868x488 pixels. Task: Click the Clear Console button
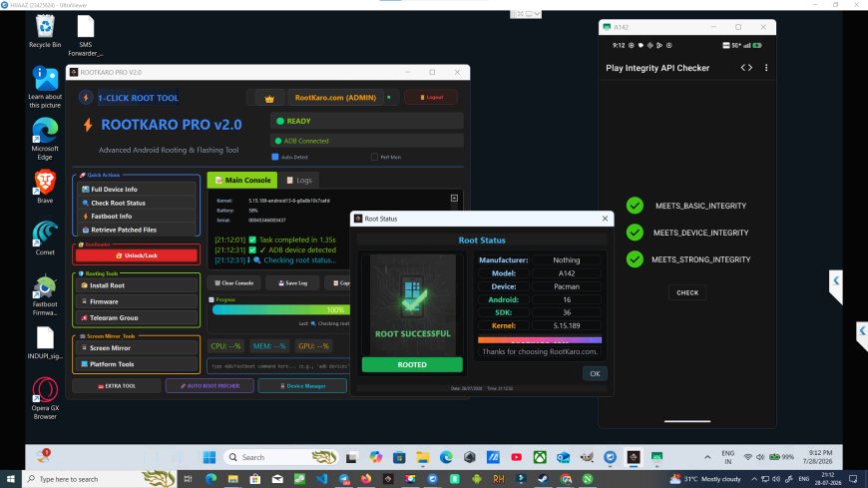234,283
